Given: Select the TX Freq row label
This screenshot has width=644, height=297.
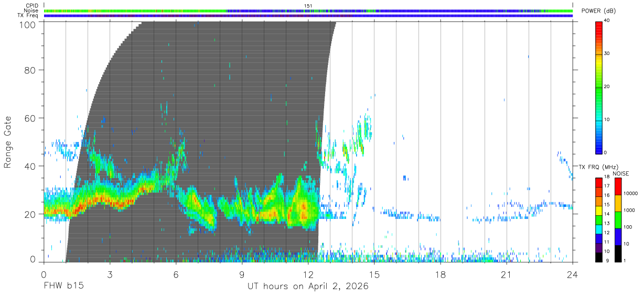Looking at the screenshot, I should pos(28,16).
